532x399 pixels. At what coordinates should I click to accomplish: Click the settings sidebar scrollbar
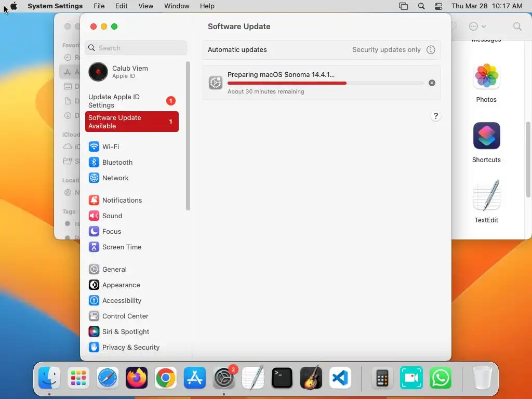pyautogui.click(x=188, y=136)
